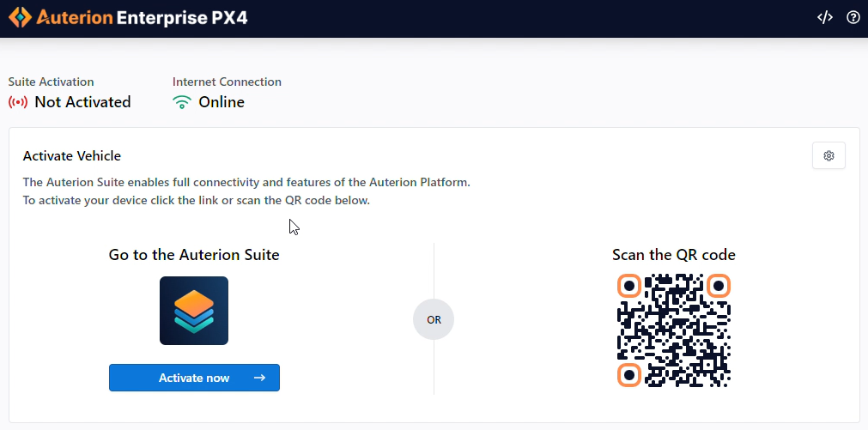Click the Go to the Auterion Suite heading
This screenshot has height=430, width=868.
coord(194,255)
